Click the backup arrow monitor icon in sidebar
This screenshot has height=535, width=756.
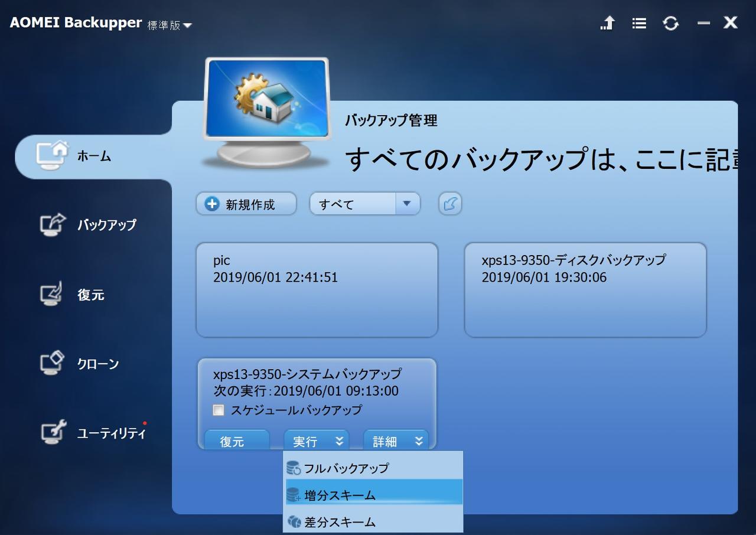pos(53,224)
